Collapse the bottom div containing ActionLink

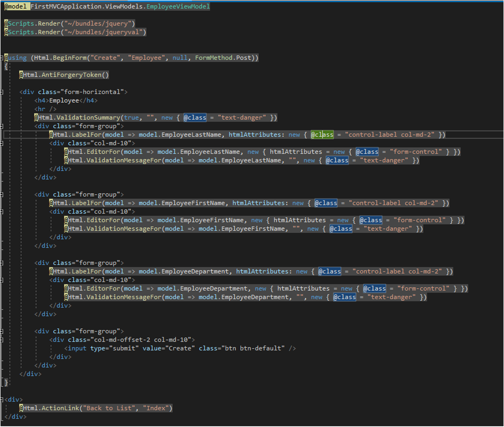click(2, 400)
